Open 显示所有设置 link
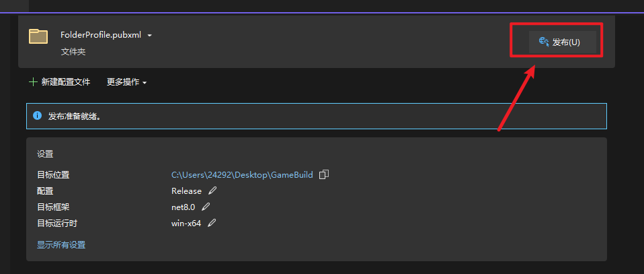 tap(61, 245)
